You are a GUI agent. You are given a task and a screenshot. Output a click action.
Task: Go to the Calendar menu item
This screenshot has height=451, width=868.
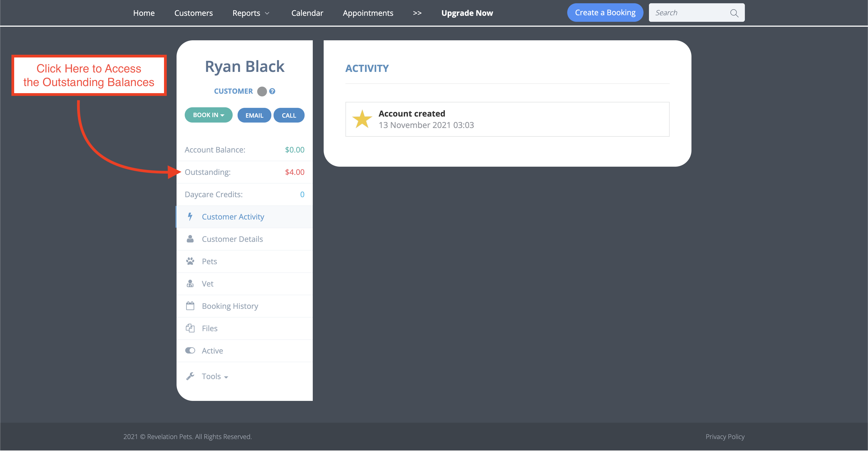coord(307,13)
